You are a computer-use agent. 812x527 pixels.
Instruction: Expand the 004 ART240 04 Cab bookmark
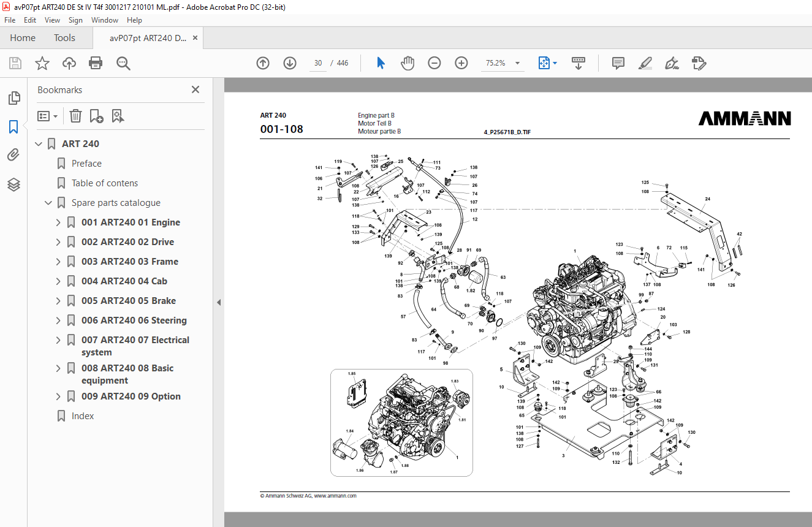(x=58, y=281)
